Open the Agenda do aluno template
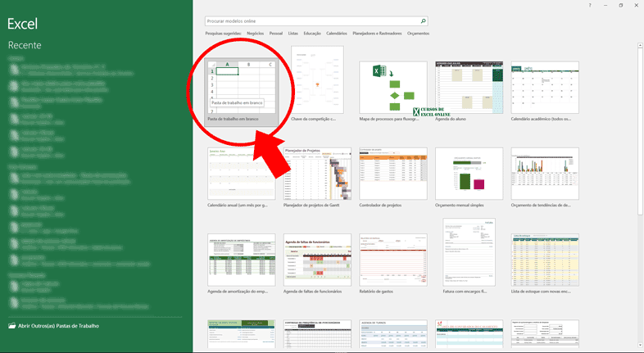Image resolution: width=644 pixels, height=353 pixels. (x=469, y=91)
